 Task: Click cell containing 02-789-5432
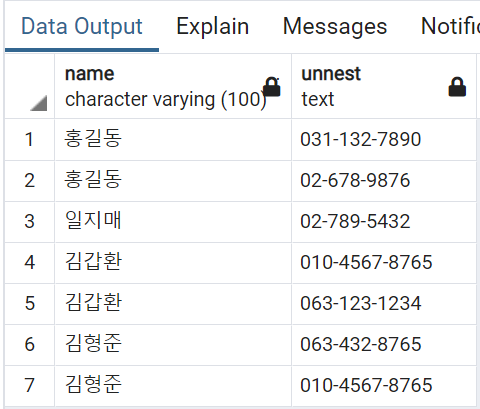pos(384,222)
